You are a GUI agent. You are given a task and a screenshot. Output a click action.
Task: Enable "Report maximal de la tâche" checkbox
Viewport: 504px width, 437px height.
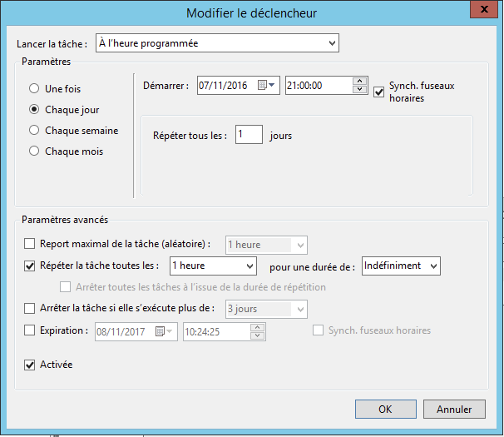[31, 245]
